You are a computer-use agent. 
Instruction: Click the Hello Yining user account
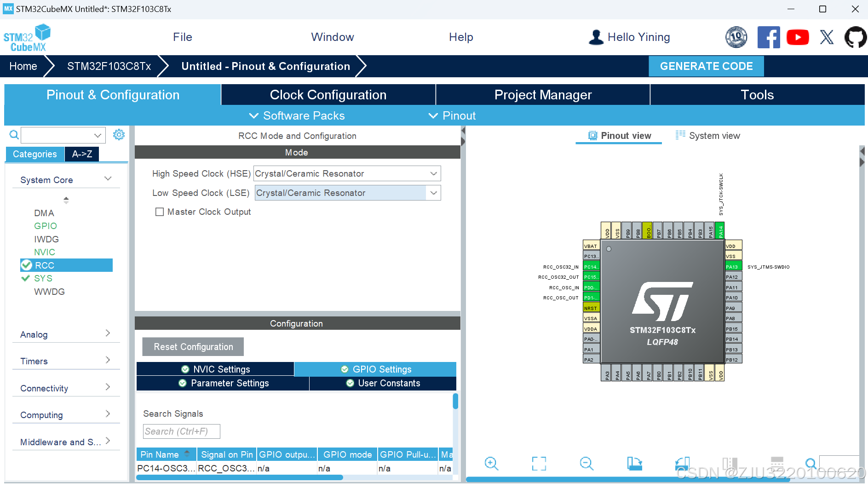click(x=629, y=37)
